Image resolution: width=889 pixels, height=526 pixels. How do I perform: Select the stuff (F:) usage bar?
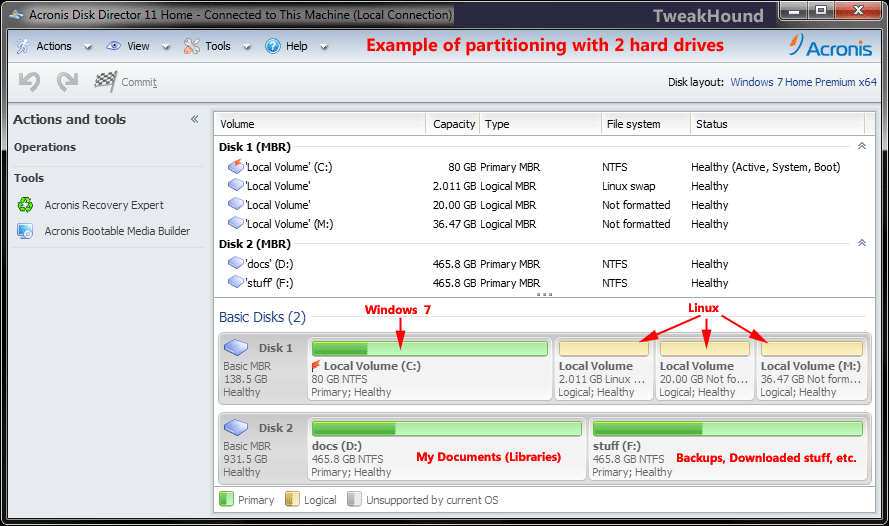coord(728,428)
